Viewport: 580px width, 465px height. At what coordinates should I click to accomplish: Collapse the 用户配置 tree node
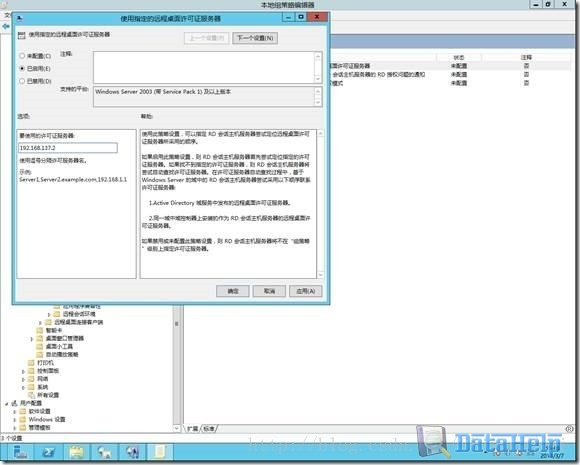[x=7, y=404]
